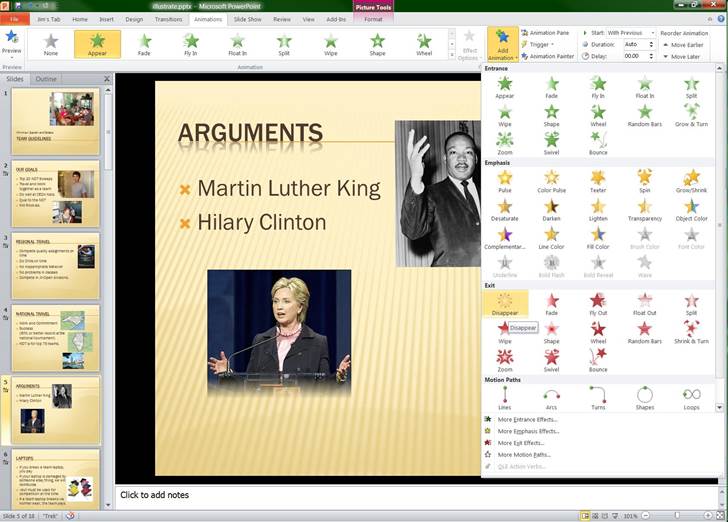Apply Desaturate emphasis effect

[x=505, y=210]
